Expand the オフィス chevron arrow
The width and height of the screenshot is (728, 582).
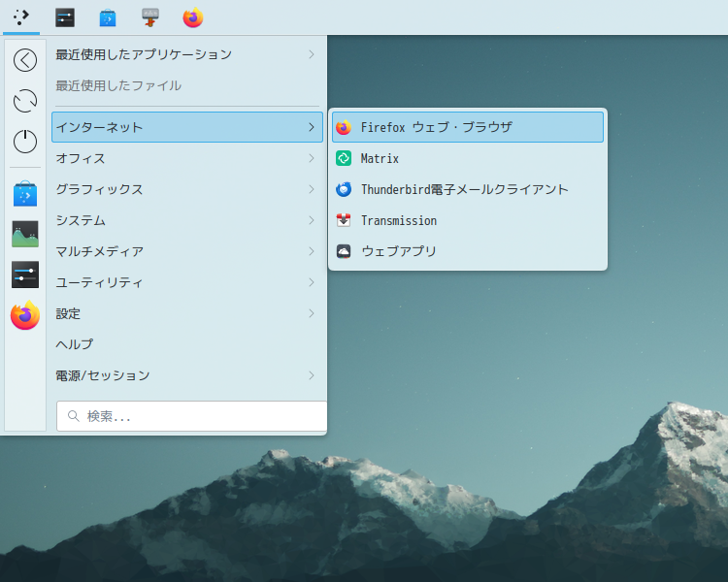coord(311,158)
